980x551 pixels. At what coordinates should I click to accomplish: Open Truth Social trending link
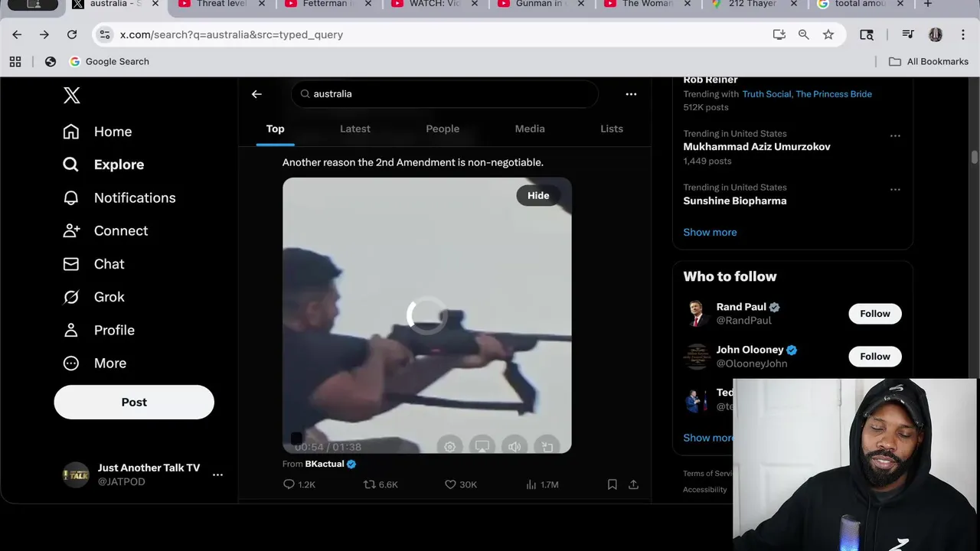pyautogui.click(x=767, y=94)
